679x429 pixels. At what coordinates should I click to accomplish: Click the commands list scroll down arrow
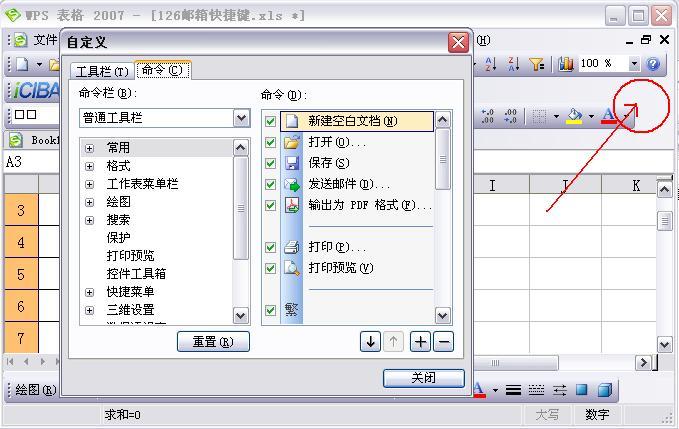[443, 316]
